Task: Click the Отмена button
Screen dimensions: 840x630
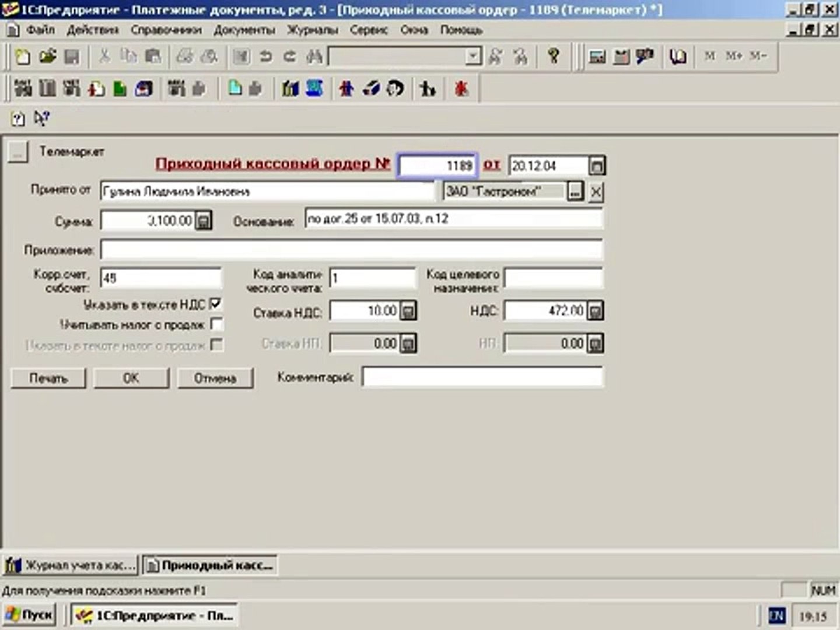Action: 215,378
